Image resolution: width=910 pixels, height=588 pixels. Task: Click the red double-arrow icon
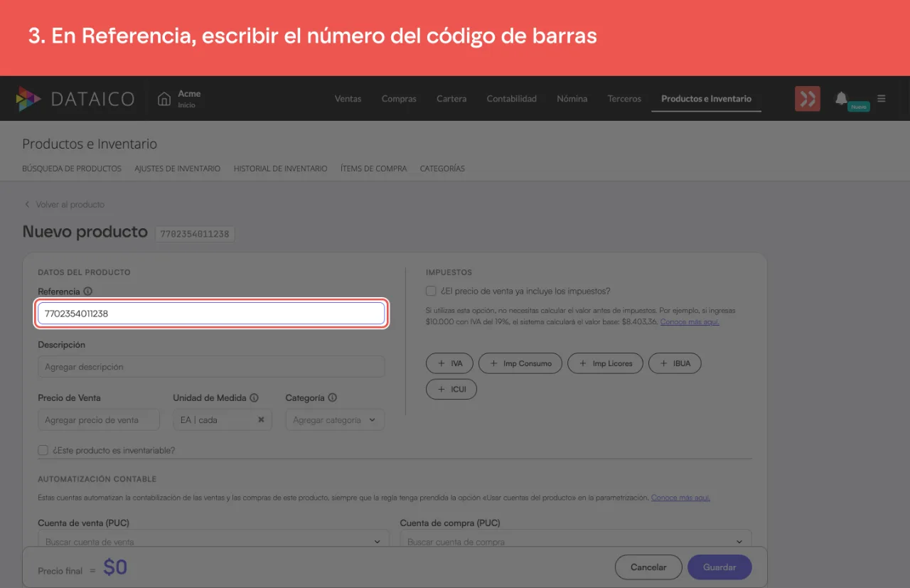click(808, 99)
